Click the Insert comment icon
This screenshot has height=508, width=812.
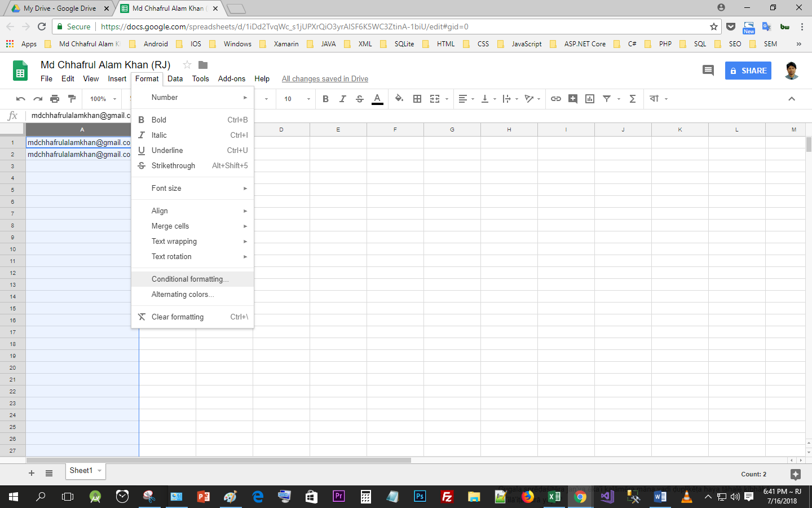573,99
